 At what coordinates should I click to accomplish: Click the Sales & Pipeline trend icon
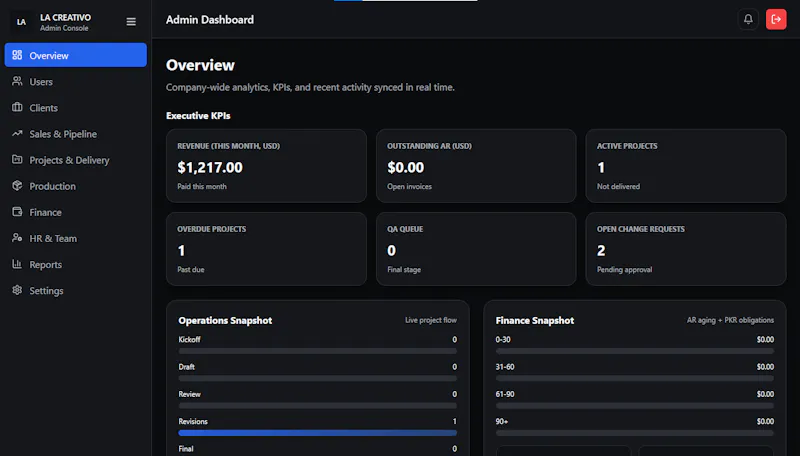[17, 134]
